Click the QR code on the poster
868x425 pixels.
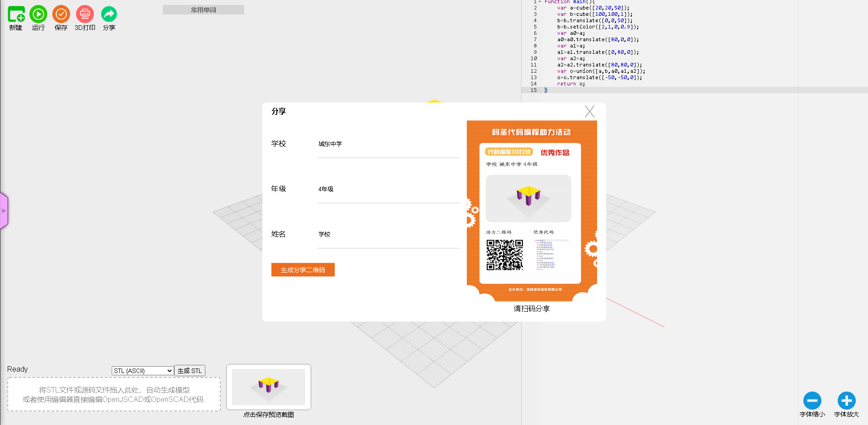coord(504,255)
